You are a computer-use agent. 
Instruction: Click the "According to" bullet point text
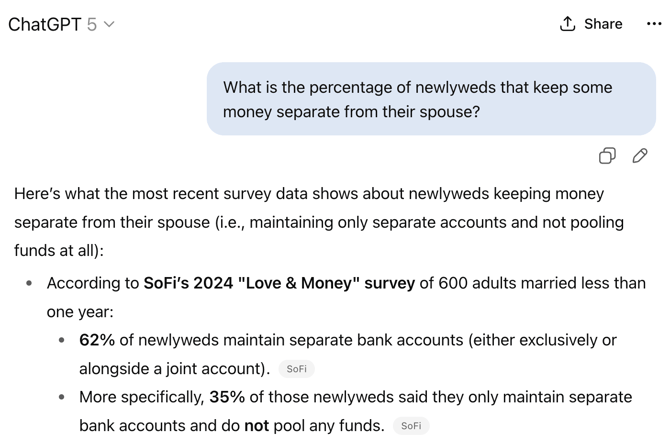(346, 297)
